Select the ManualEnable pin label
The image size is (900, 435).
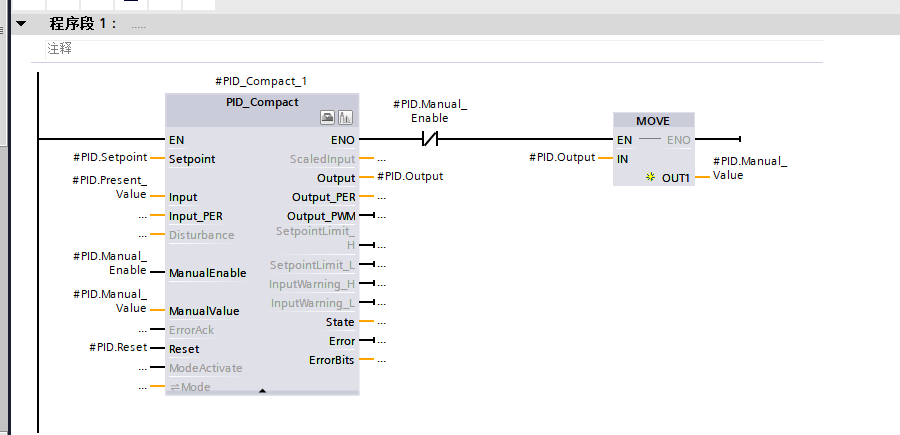click(208, 273)
